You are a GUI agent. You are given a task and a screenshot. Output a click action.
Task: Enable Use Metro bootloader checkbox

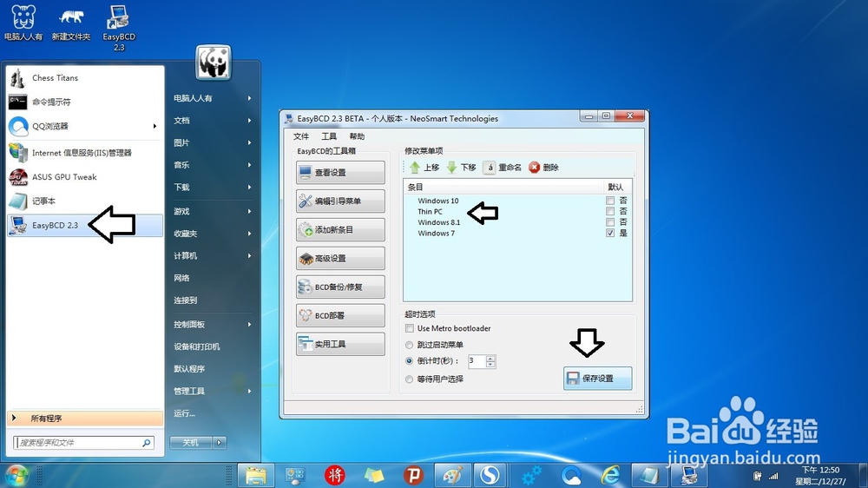[x=410, y=328]
